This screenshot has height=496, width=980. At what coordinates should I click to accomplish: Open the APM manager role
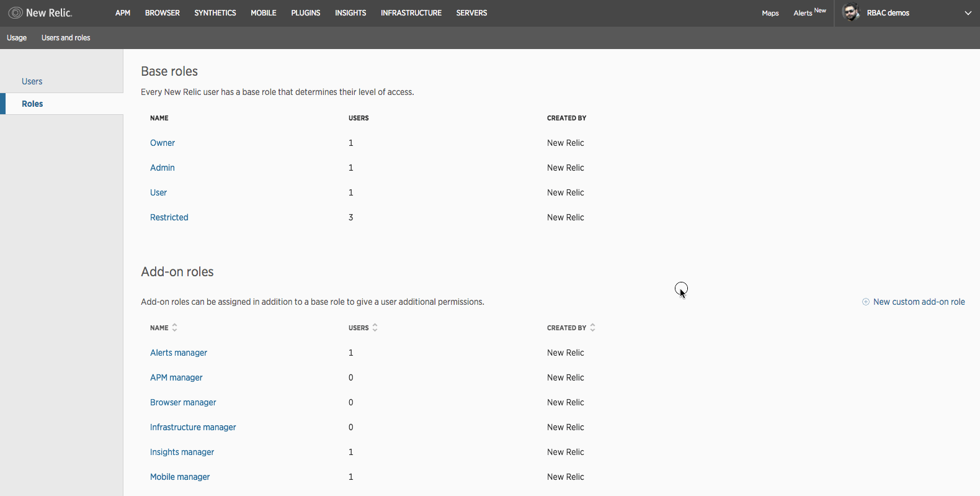point(176,377)
